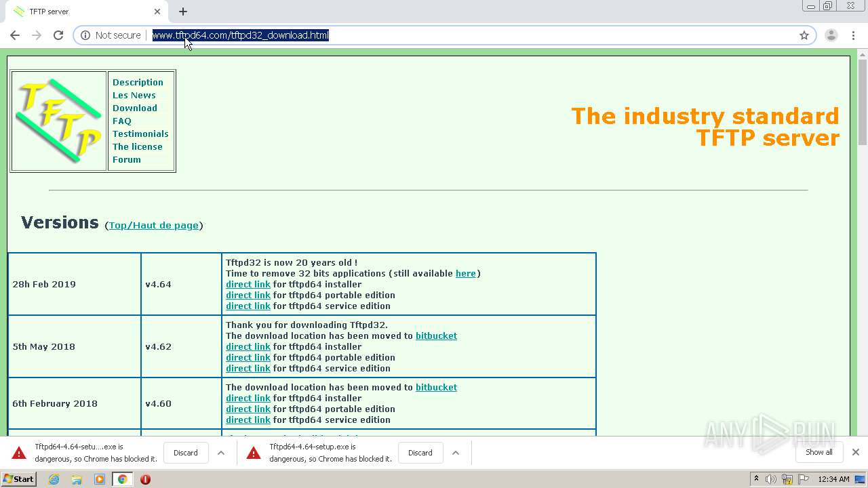Discard the second blocked Tftpd64-4.64-setup.exe download
This screenshot has width=868, height=488.
coord(420,453)
